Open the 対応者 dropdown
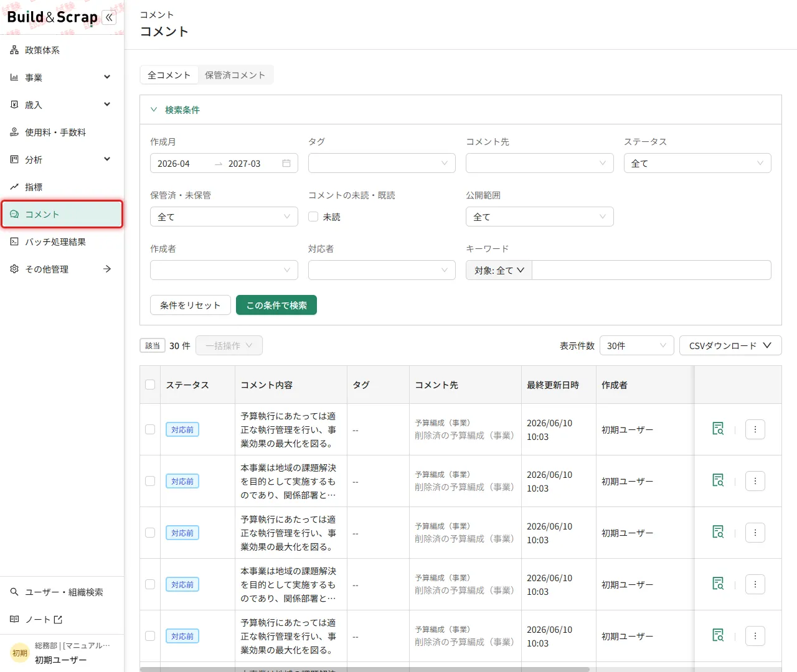Image resolution: width=797 pixels, height=672 pixels. tap(382, 270)
